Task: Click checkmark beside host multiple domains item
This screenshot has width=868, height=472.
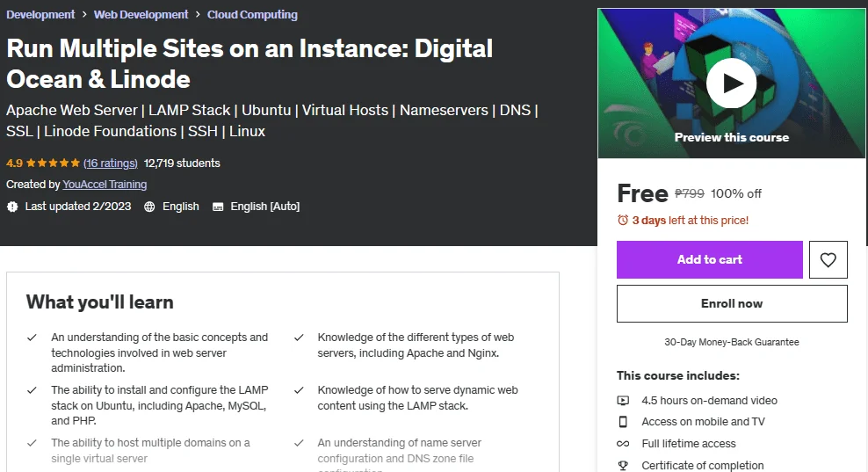Action: click(x=33, y=443)
